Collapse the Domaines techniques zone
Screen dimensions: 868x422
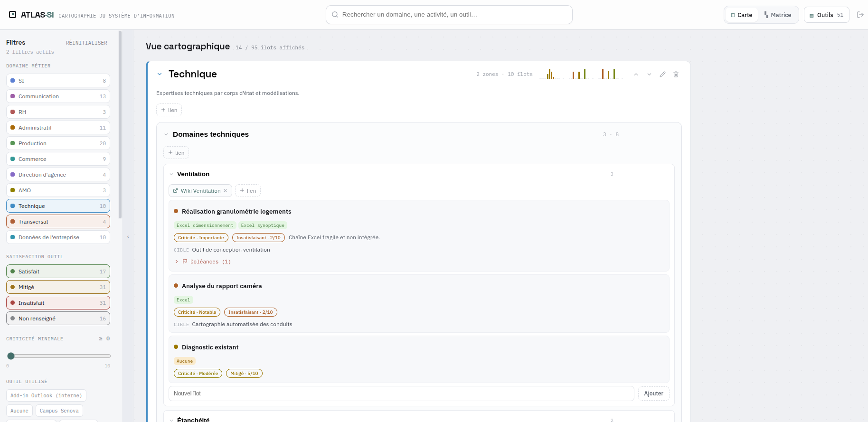[166, 134]
